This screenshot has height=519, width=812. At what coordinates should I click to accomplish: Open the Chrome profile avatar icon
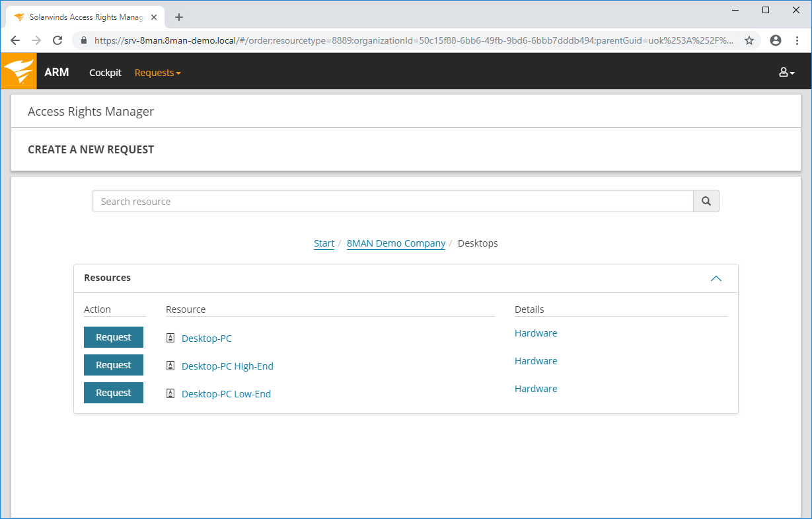[x=776, y=40]
